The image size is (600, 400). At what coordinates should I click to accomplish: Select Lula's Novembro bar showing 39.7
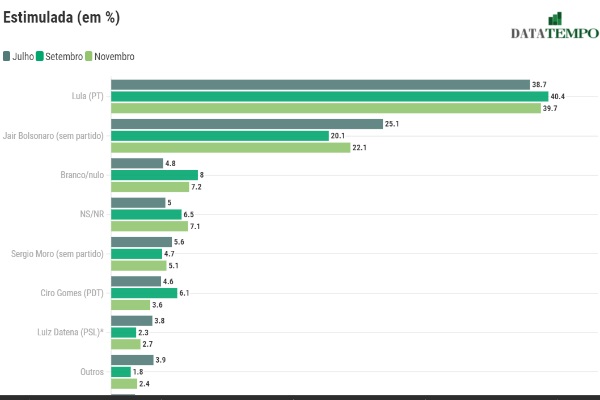325,108
